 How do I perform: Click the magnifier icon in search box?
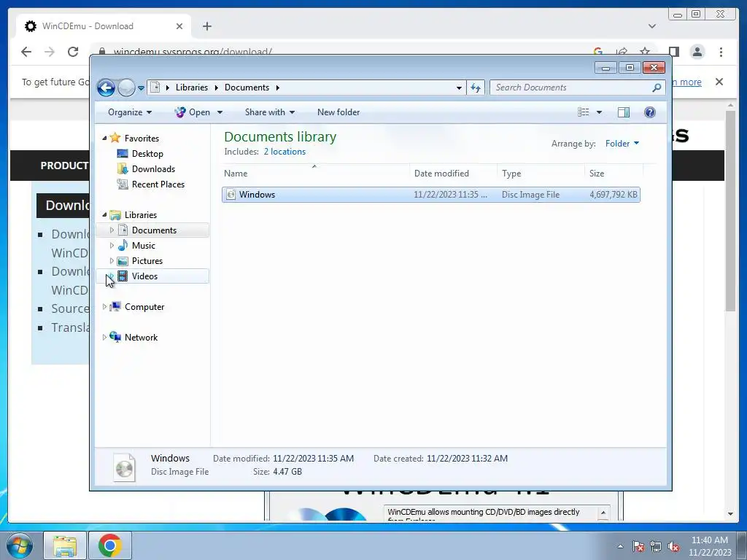pyautogui.click(x=657, y=87)
